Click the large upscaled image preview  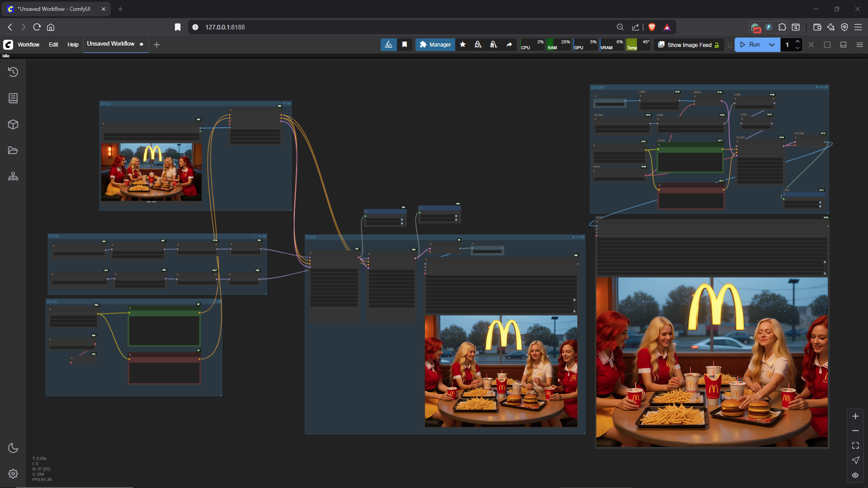pyautogui.click(x=712, y=362)
